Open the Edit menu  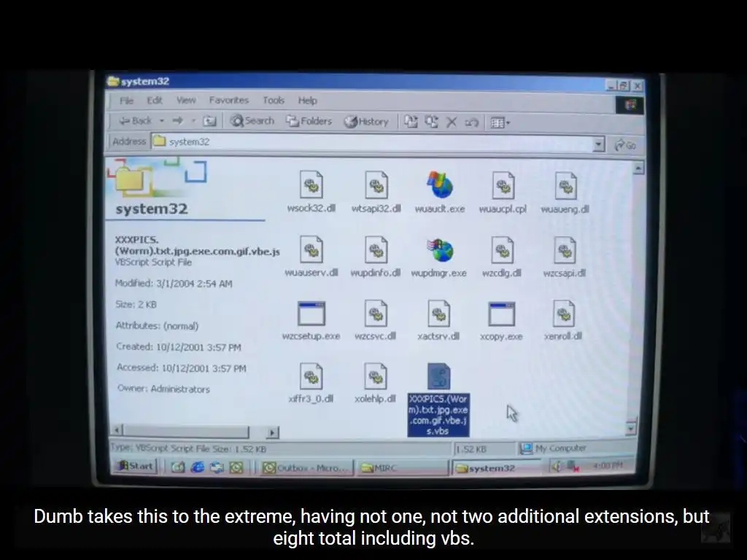pyautogui.click(x=155, y=101)
